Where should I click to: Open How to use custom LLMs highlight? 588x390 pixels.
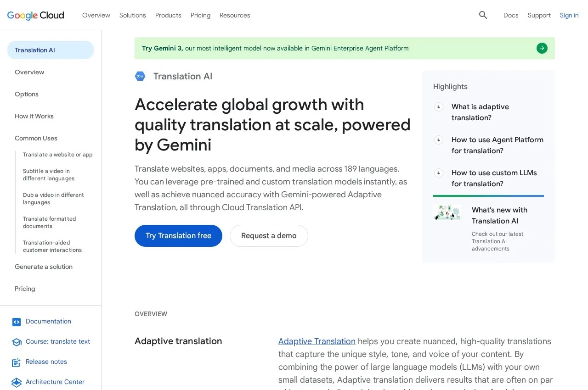click(494, 178)
